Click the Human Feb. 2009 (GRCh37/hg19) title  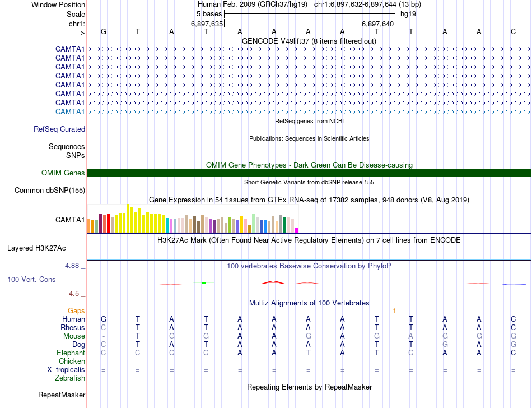pos(253,4)
